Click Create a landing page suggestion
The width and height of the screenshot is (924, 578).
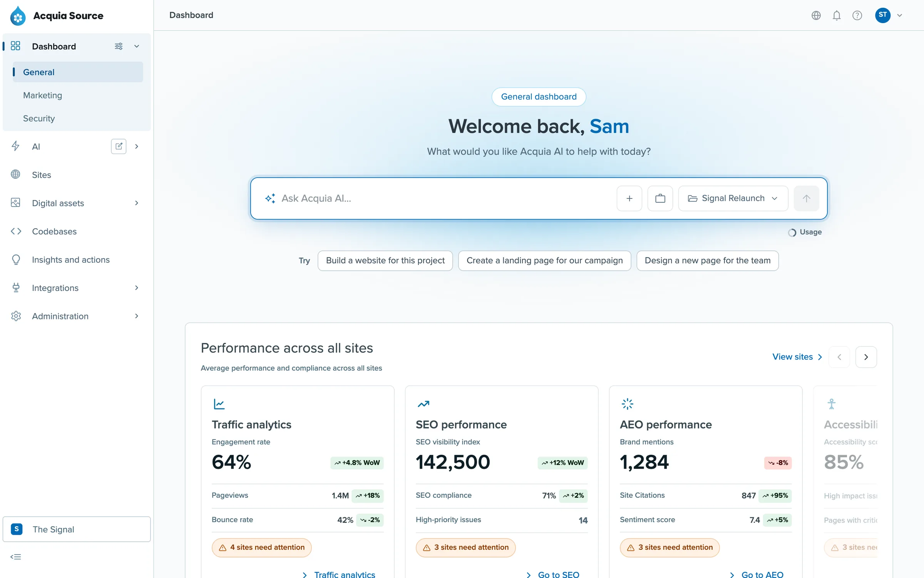[544, 261]
